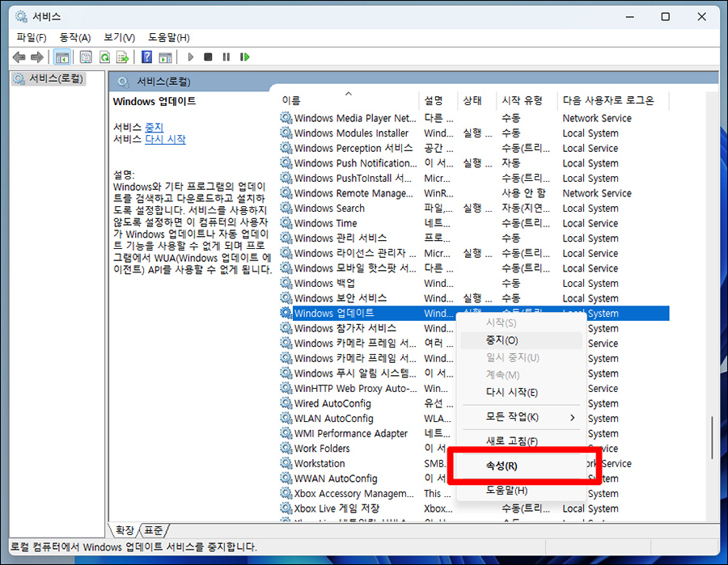Sort by the 이름 column header

pos(348,100)
